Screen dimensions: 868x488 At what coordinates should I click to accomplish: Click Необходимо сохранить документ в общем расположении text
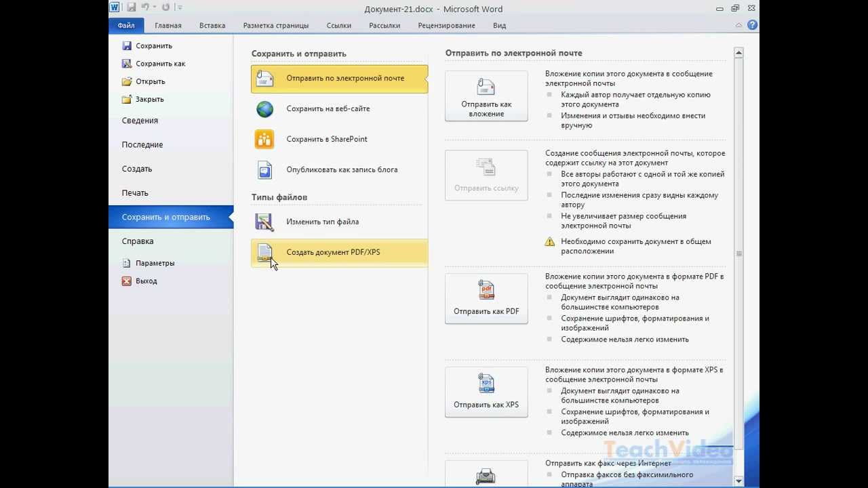[x=636, y=246]
